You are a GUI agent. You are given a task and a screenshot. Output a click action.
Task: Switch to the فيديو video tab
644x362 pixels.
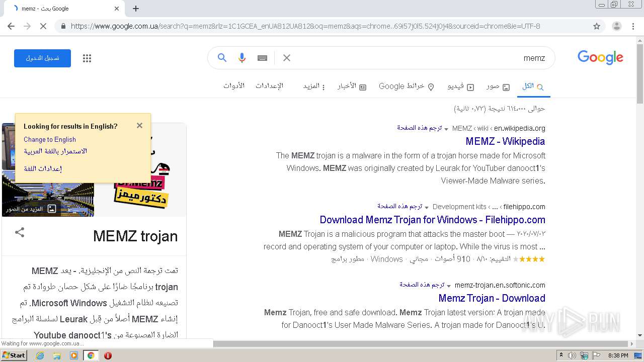(x=461, y=86)
